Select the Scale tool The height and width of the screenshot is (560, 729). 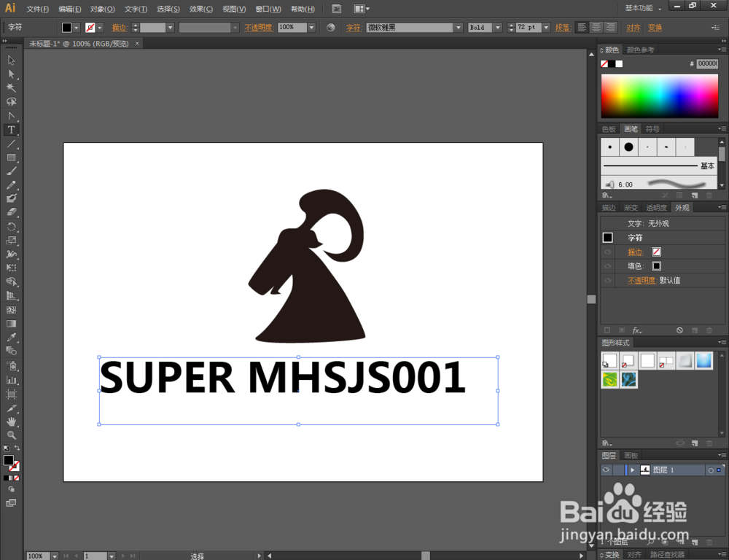[11, 241]
